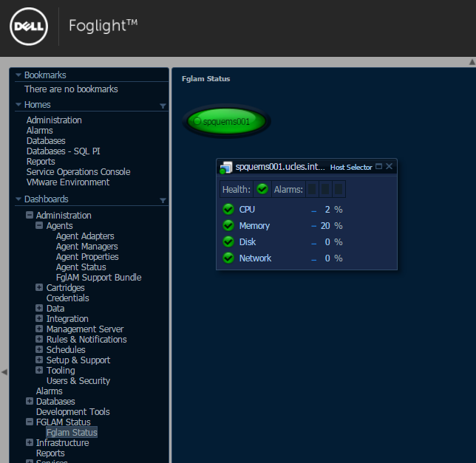The image size is (476, 463).
Task: Open Databases under Homes
Action: 46,141
